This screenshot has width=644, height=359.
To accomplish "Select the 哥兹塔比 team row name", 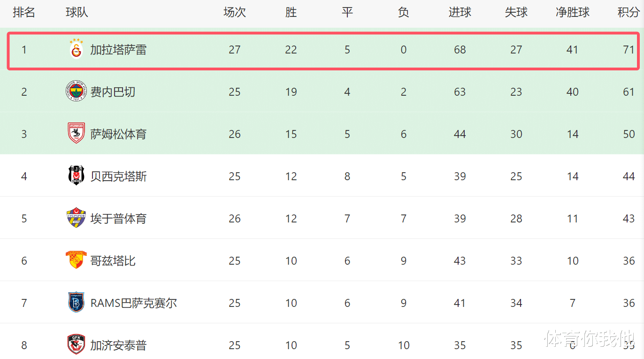I will click(113, 261).
